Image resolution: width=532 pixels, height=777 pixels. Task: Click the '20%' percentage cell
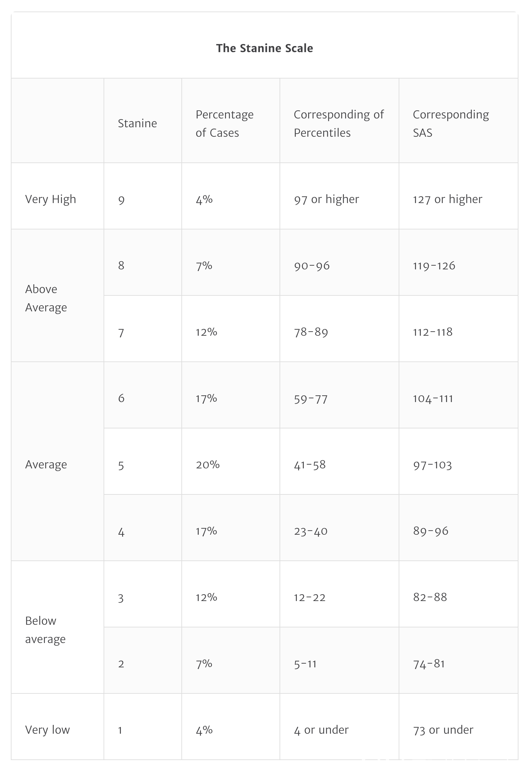(x=208, y=464)
